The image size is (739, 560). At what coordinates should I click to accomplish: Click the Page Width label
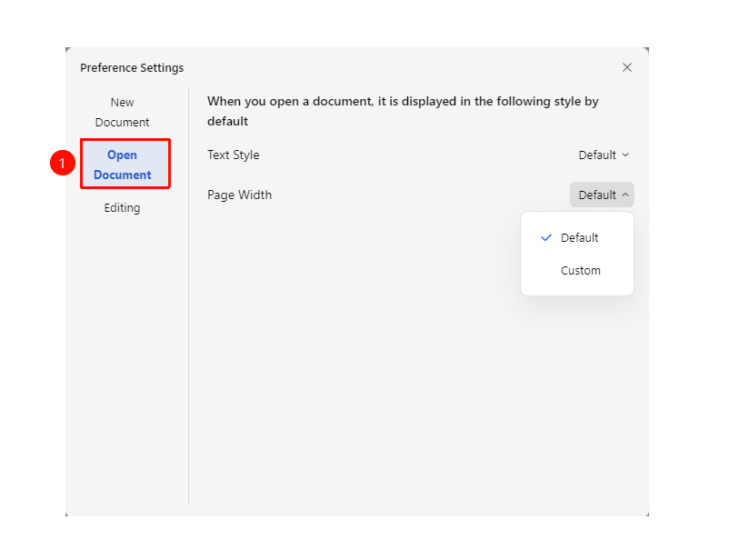[x=239, y=195]
